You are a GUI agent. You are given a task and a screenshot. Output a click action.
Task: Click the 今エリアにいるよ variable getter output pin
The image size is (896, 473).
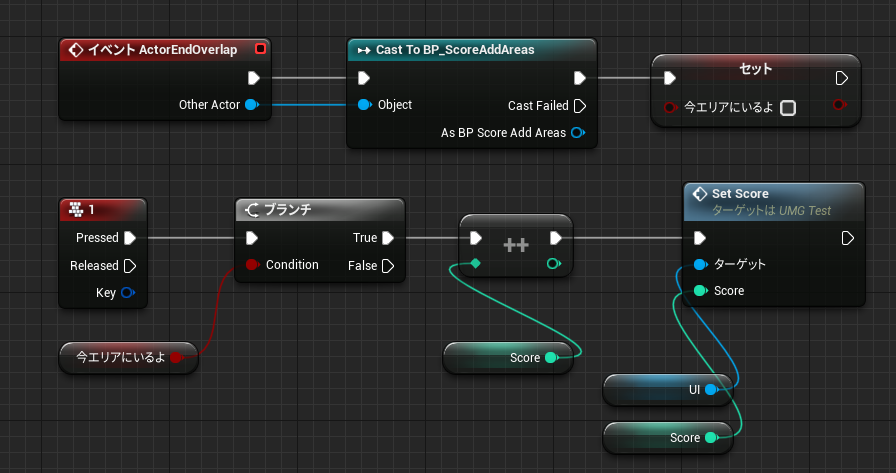[176, 358]
